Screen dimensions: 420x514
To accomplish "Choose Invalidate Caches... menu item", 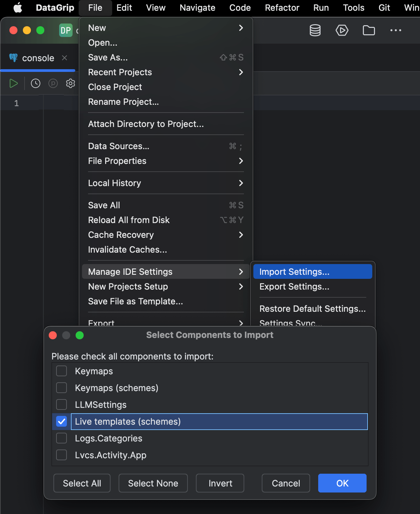I will 166,250.
